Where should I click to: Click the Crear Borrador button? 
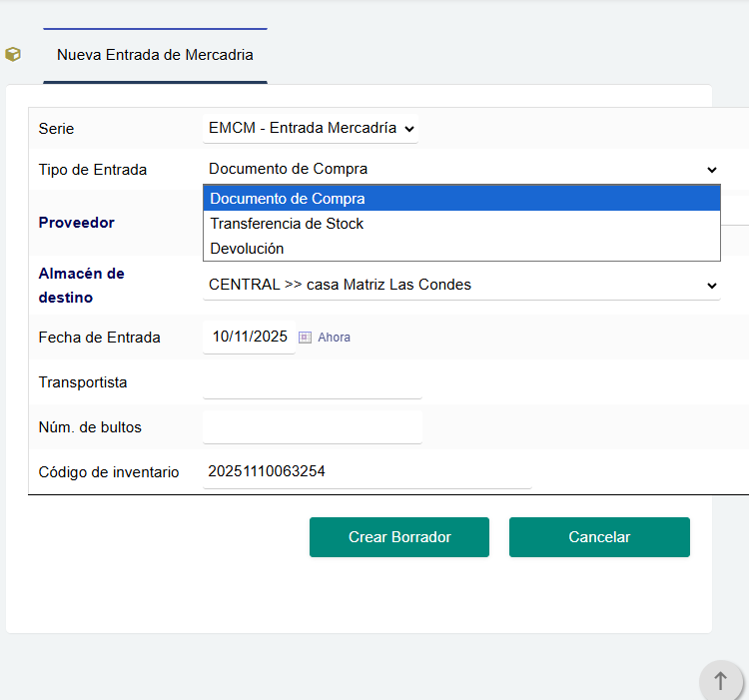pyautogui.click(x=399, y=537)
